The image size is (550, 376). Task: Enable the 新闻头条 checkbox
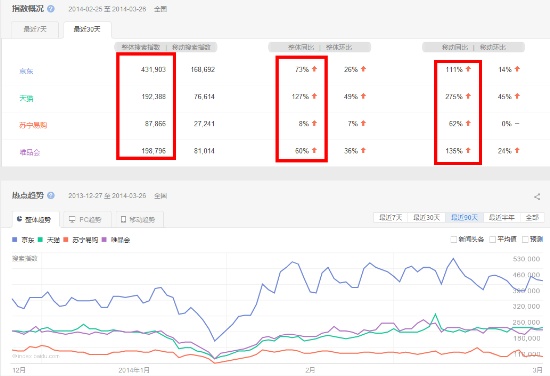[x=454, y=240]
